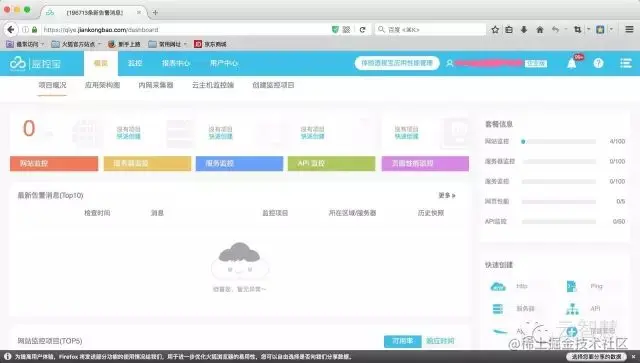Click the 百度 search box in toolbar
The width and height of the screenshot is (640, 363).
coord(431,29)
